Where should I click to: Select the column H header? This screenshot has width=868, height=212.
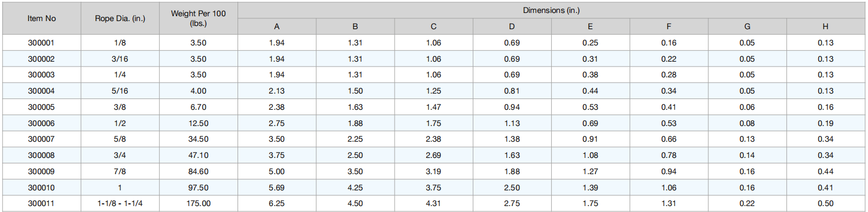tap(825, 27)
